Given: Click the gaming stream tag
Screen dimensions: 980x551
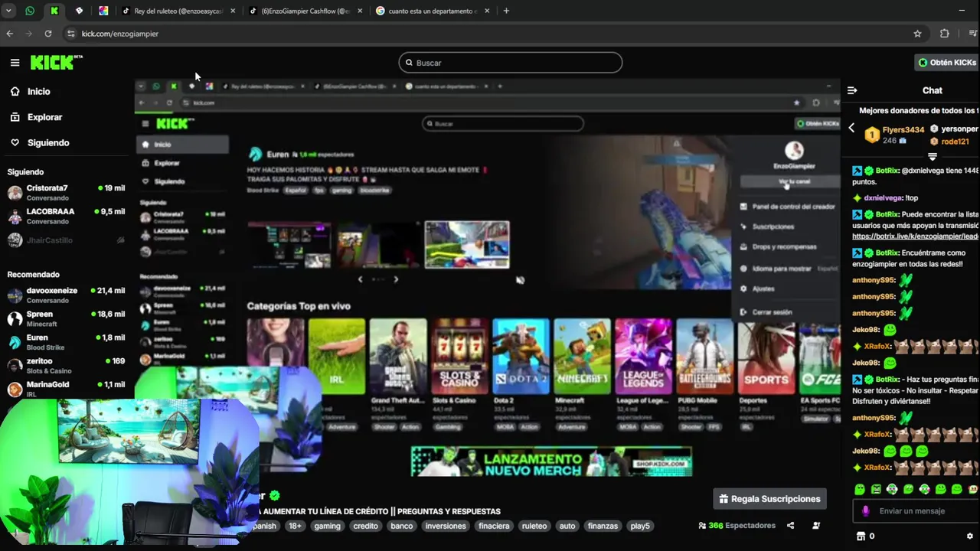Looking at the screenshot, I should 327,527.
